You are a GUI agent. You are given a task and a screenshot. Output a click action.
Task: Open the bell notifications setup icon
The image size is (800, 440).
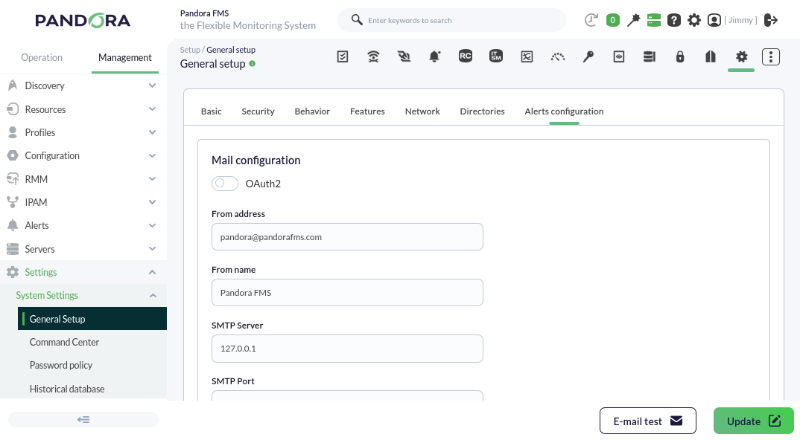coord(435,57)
